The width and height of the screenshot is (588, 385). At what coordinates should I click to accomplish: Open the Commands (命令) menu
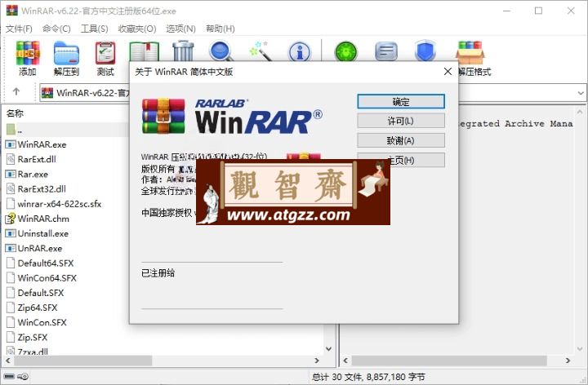click(x=56, y=29)
